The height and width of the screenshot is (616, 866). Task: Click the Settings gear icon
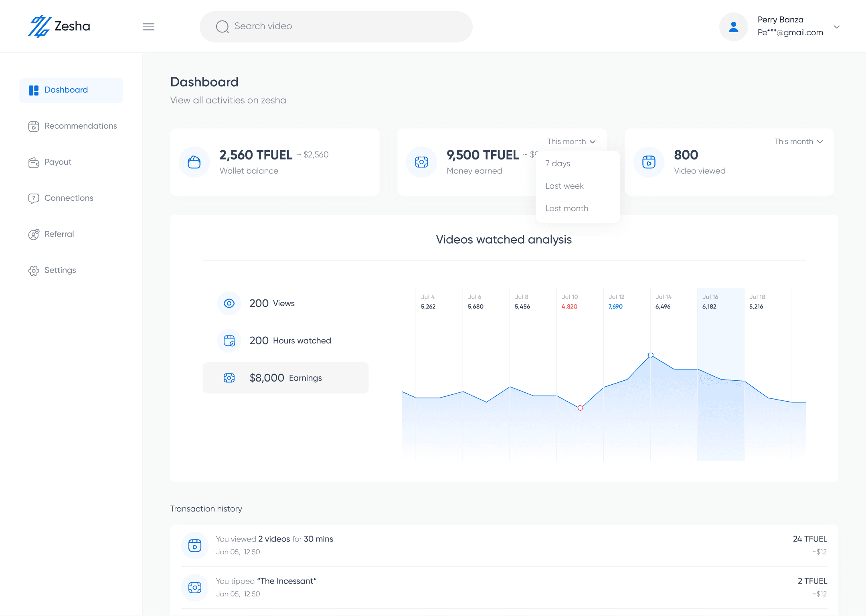[x=34, y=271]
